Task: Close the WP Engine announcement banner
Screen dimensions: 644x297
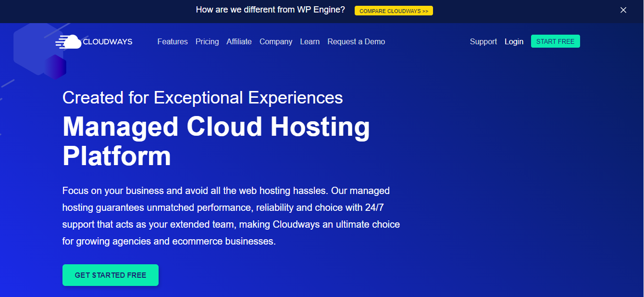Action: coord(623,10)
